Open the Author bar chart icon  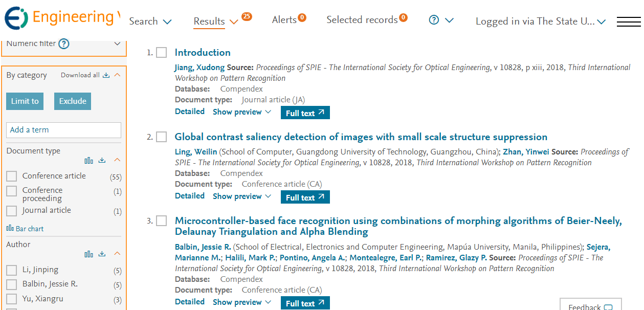(x=89, y=254)
